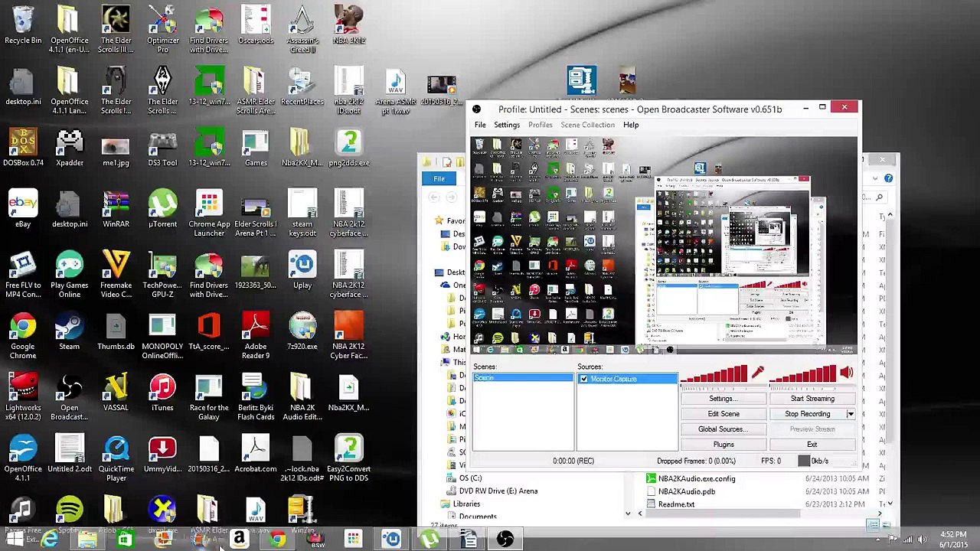This screenshot has width=980, height=551.
Task: Switch to OBS via its taskbar icon
Action: point(505,540)
